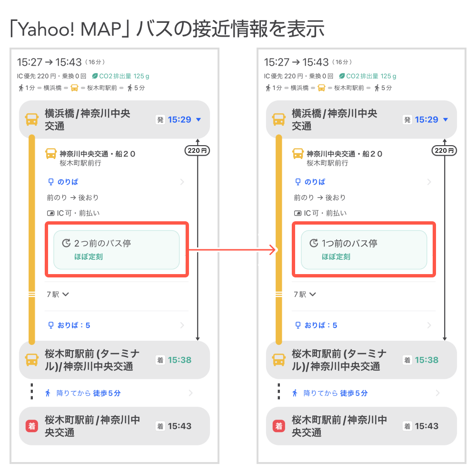Expand the 7駅 stops list in left panel
Viewport: 476px width, 473px height.
[x=58, y=294]
